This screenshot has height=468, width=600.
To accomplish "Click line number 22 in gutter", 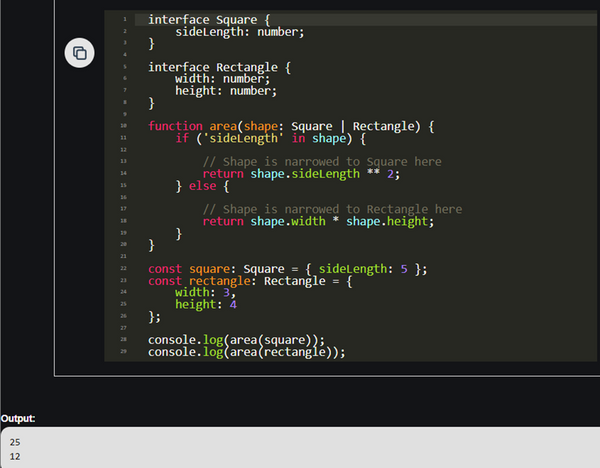I will pyautogui.click(x=123, y=268).
